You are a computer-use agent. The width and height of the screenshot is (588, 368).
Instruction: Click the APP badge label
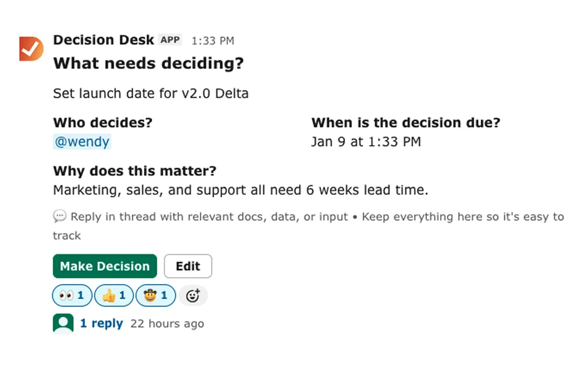point(170,40)
